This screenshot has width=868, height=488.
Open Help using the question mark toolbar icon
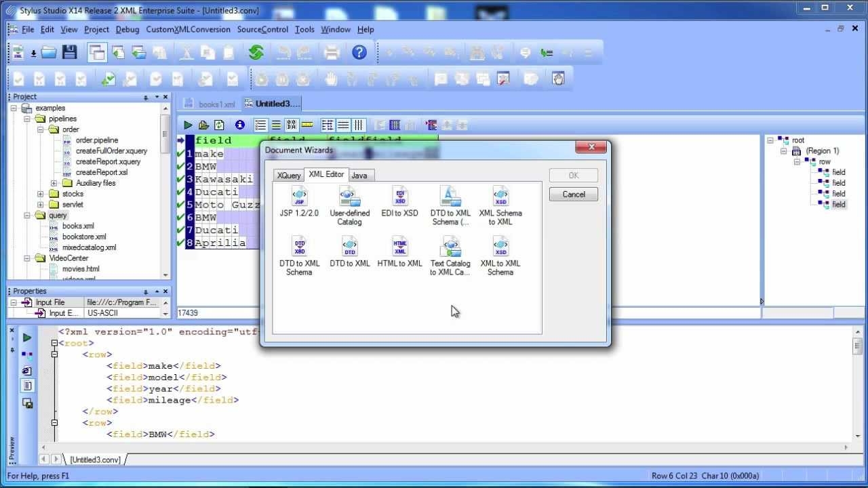pos(359,52)
